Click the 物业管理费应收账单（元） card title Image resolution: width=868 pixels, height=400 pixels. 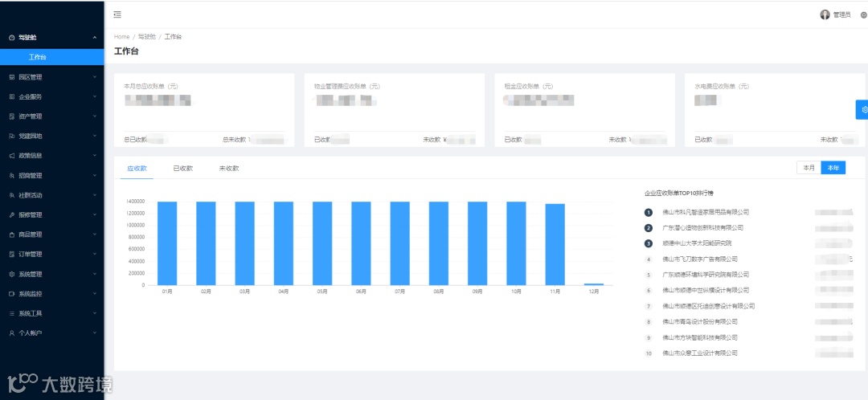click(x=347, y=87)
